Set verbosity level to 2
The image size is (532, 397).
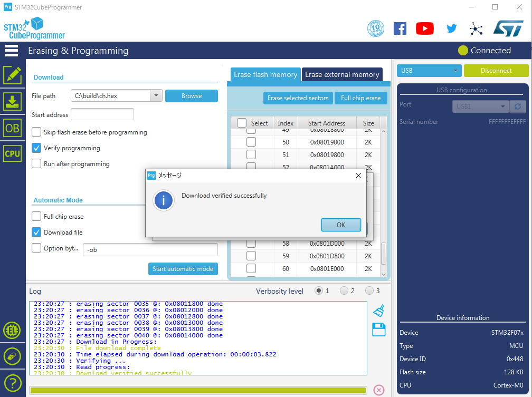[x=344, y=291]
